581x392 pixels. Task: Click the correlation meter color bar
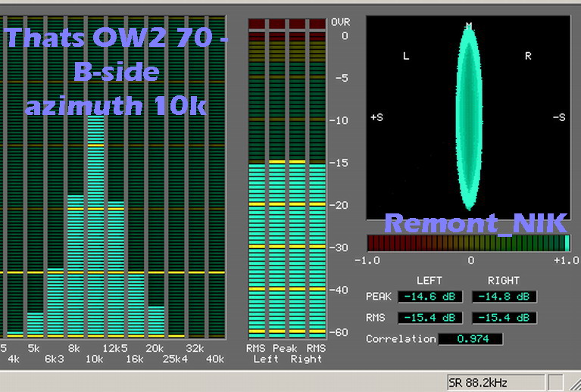(x=468, y=243)
